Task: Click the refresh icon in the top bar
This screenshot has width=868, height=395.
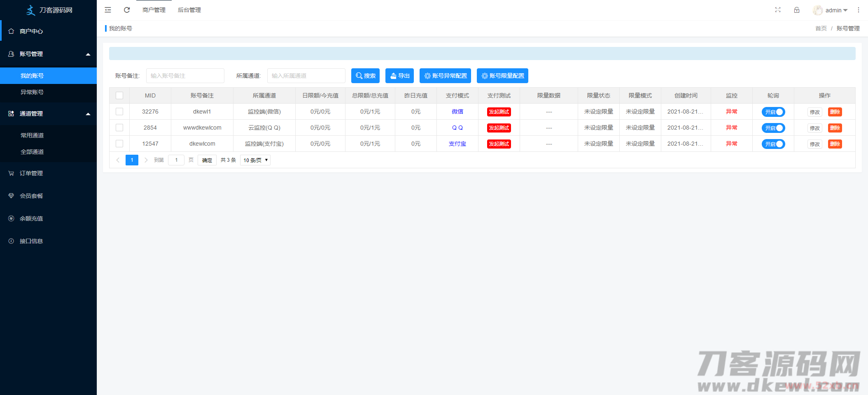Action: tap(127, 10)
